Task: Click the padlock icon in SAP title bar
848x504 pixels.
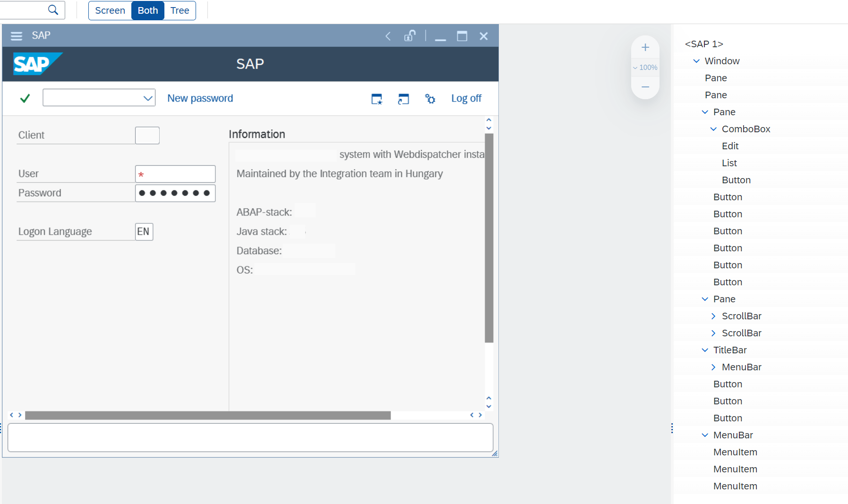Action: [410, 36]
